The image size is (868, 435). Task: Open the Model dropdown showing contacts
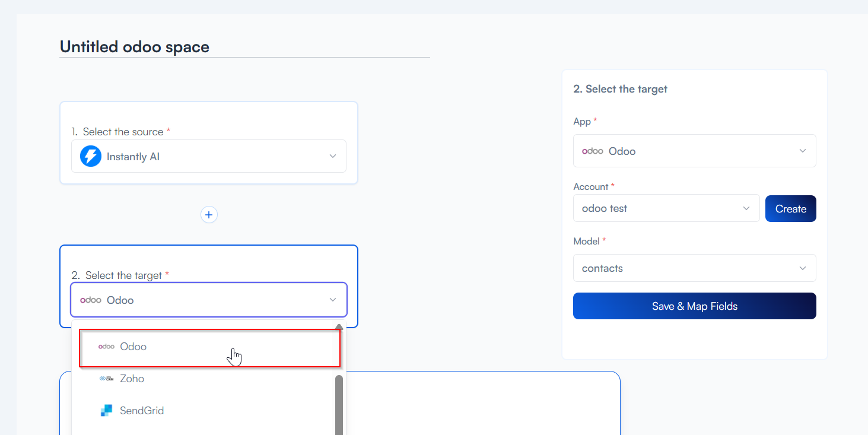694,268
